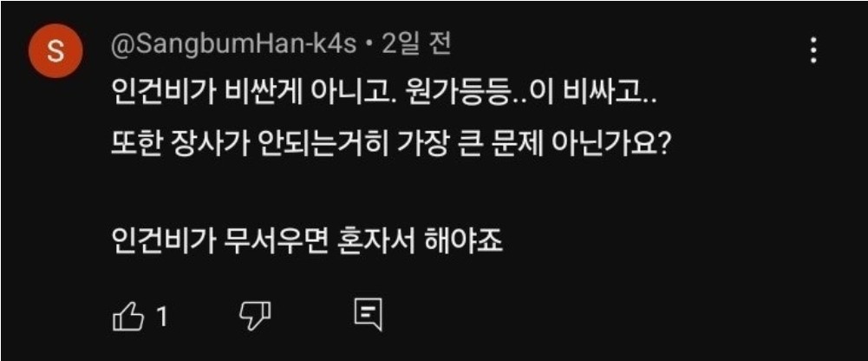Click the orange S profile avatar

55,51
